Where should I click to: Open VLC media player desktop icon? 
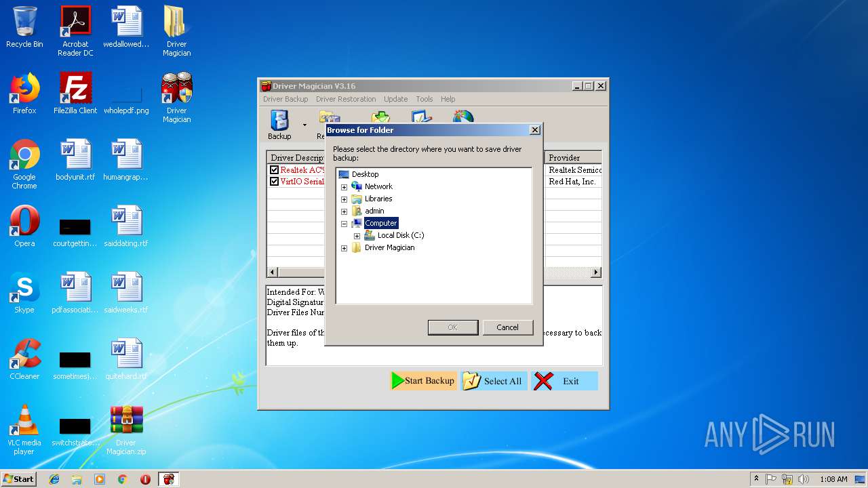pyautogui.click(x=24, y=430)
